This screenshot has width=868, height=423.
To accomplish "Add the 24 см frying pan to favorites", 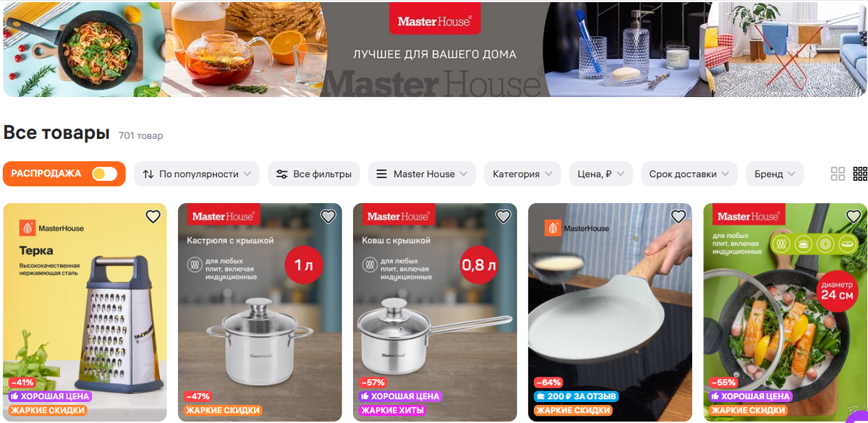I will (x=854, y=216).
